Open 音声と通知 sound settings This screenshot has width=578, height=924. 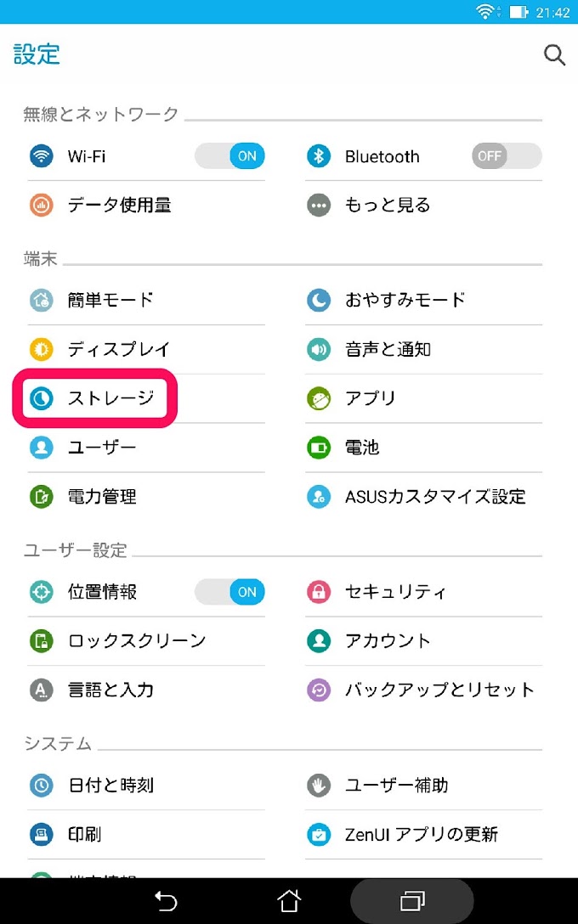coord(423,349)
